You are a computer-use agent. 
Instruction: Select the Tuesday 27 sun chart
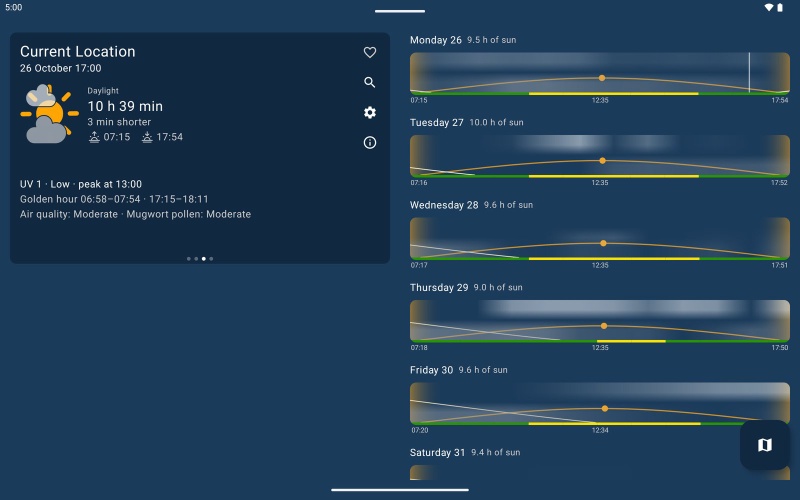click(x=600, y=156)
